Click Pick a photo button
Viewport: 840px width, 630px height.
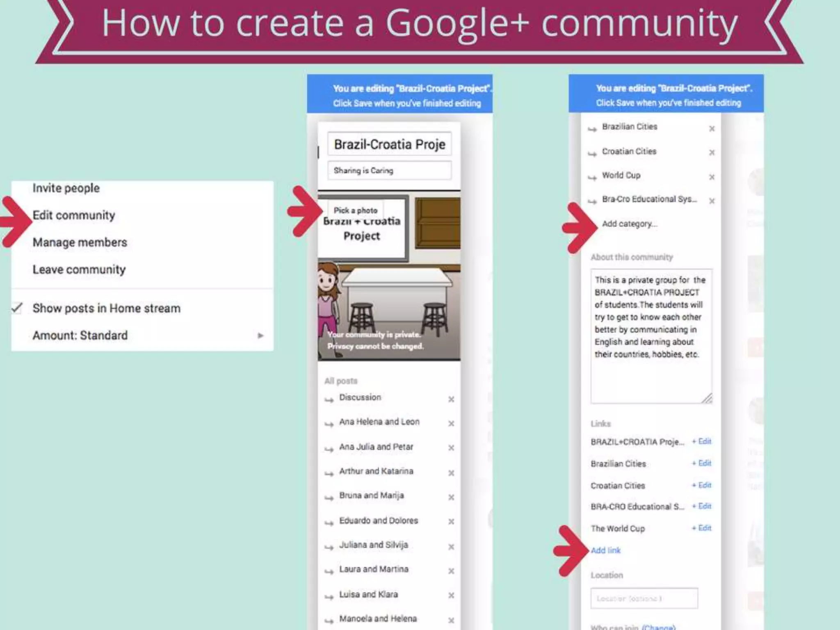point(355,210)
